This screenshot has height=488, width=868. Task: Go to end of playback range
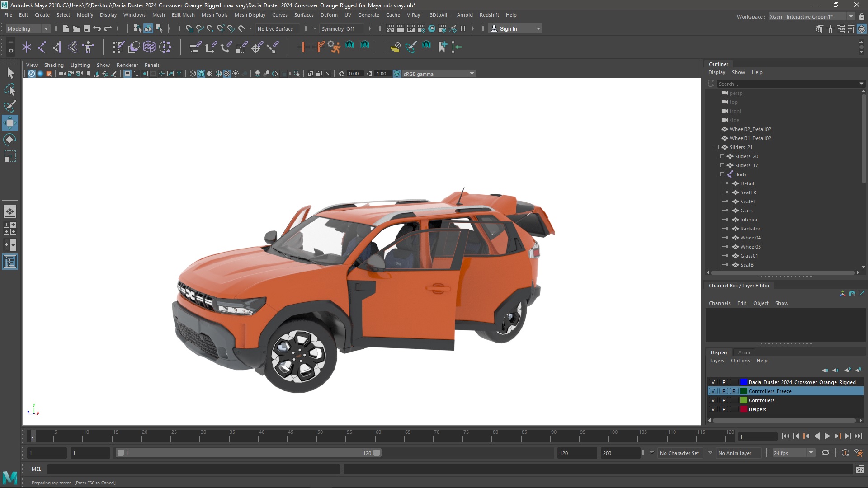(x=859, y=436)
